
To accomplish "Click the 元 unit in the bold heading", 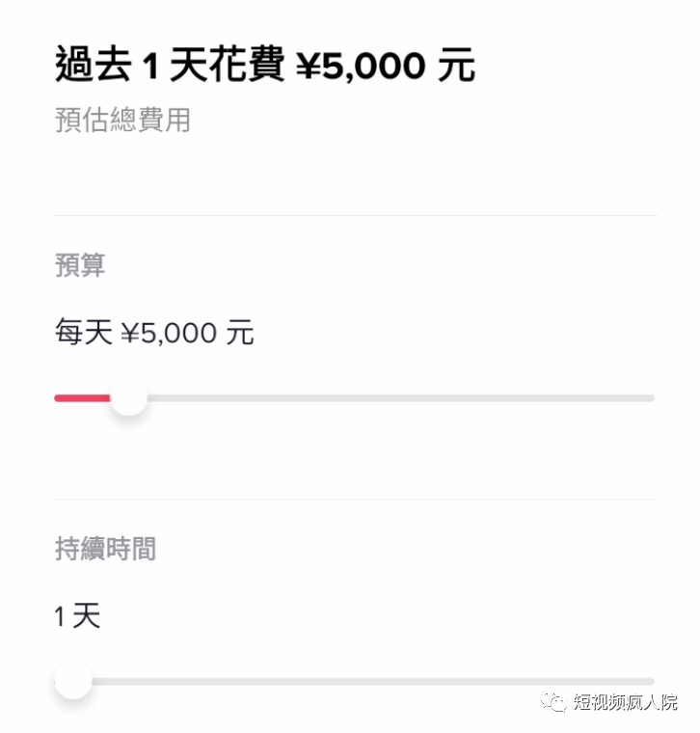I will (455, 67).
